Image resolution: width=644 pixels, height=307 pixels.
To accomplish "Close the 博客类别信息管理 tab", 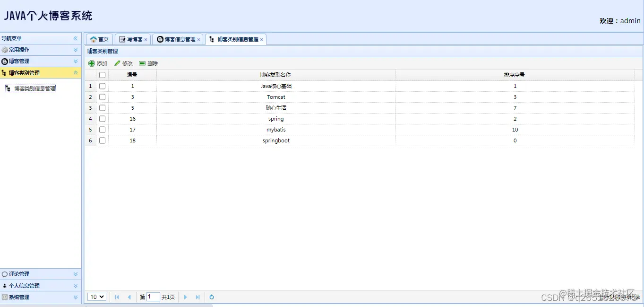I will coord(261,40).
